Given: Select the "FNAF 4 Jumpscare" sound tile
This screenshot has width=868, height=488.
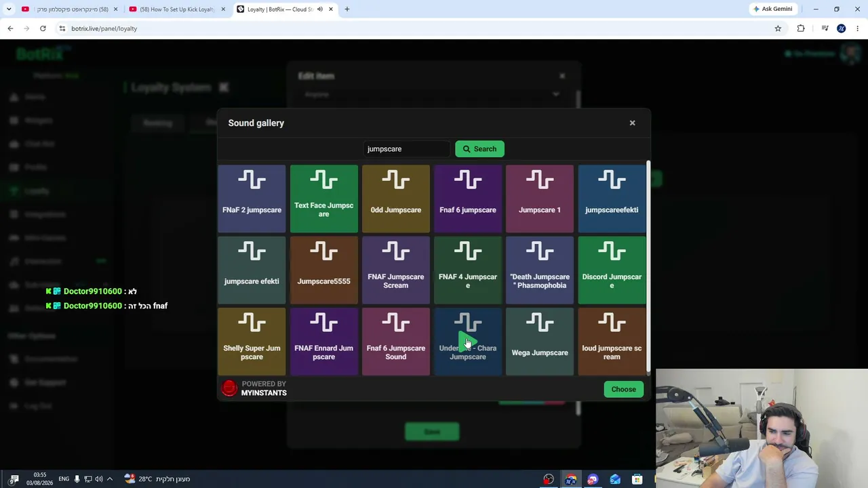Looking at the screenshot, I should click(468, 270).
